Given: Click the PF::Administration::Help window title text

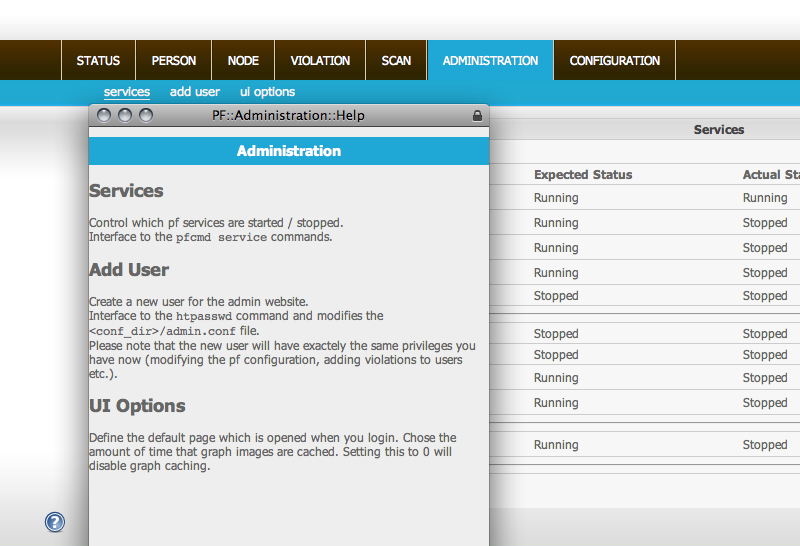Looking at the screenshot, I should (288, 116).
